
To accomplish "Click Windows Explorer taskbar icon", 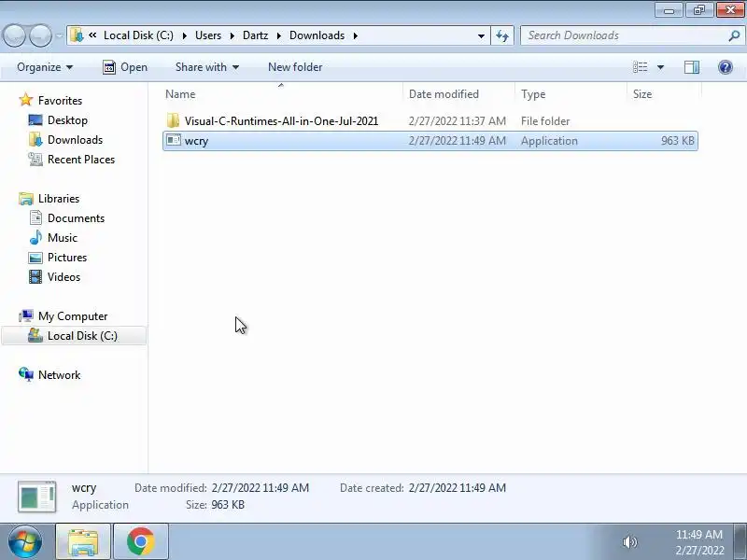I will (x=83, y=541).
